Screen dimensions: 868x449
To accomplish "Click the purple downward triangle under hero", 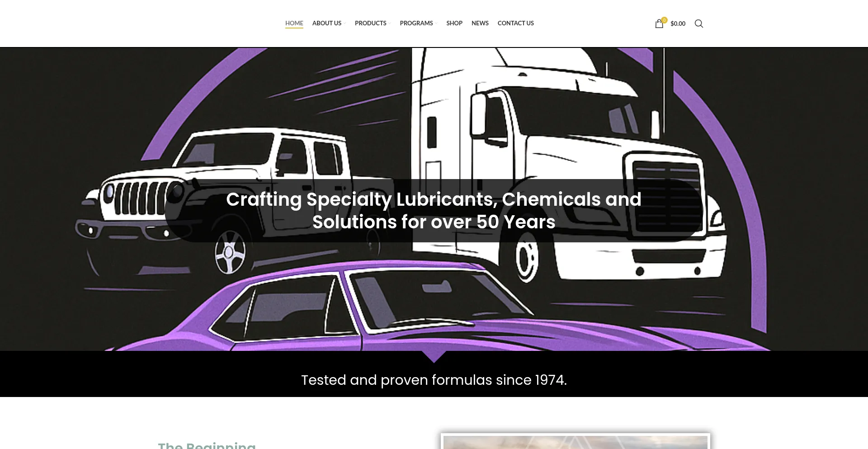I will coord(434,357).
